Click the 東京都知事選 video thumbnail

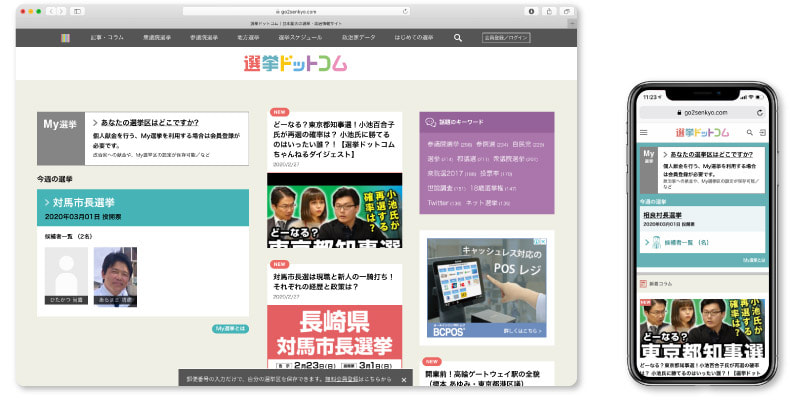(335, 211)
